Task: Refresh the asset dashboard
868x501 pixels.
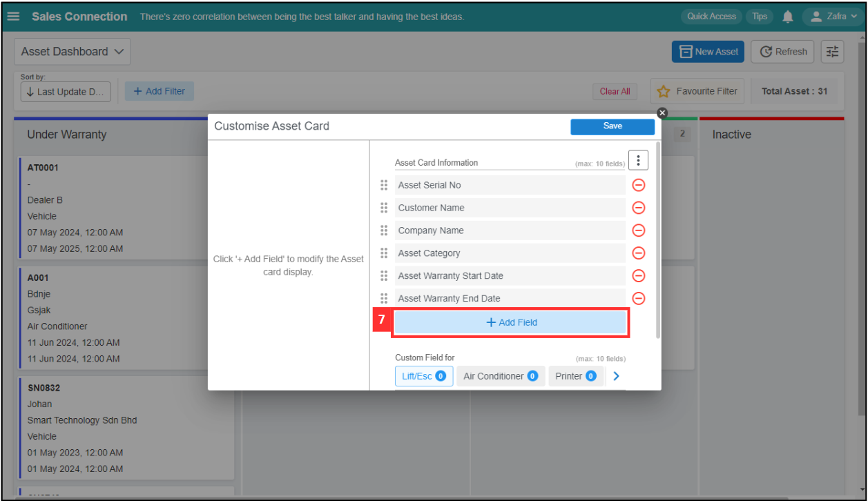Action: [x=783, y=52]
